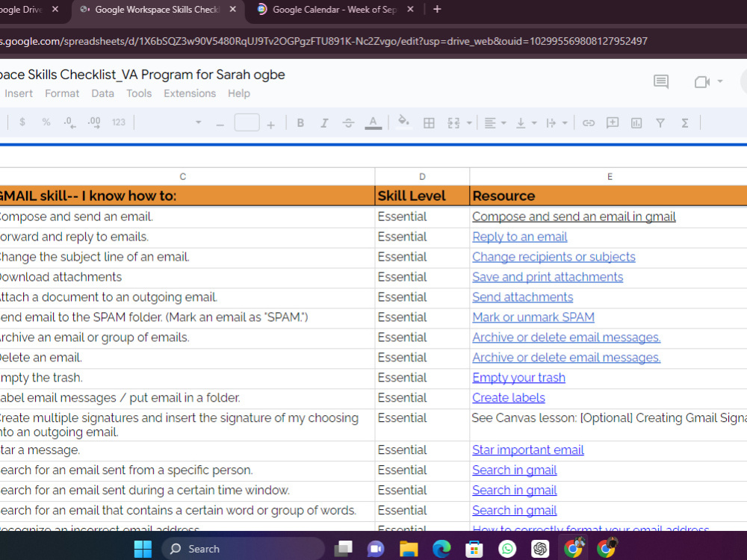Screen dimensions: 747x560
Task: Open 'Change recipients or subjects' link
Action: [554, 257]
